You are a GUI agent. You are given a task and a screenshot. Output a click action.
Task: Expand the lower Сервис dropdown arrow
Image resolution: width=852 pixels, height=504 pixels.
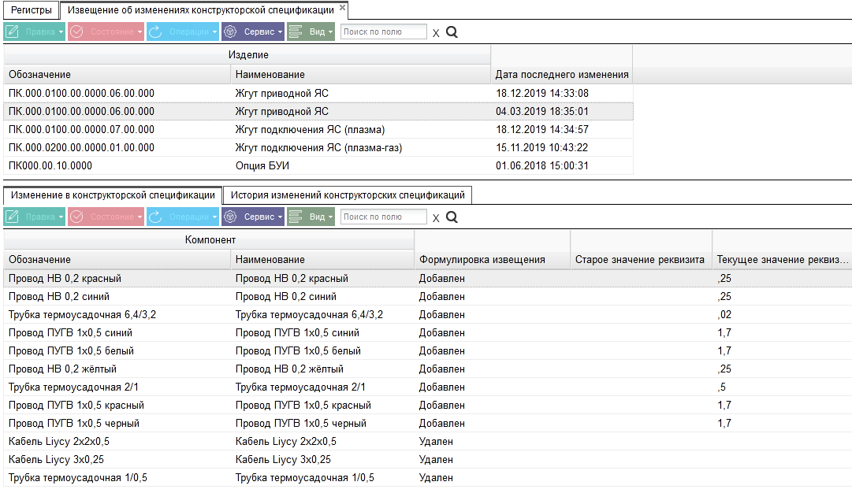[x=280, y=217]
